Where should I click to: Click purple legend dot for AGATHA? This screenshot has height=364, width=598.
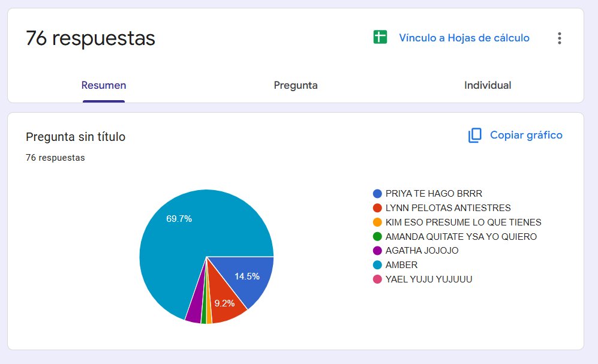(377, 251)
